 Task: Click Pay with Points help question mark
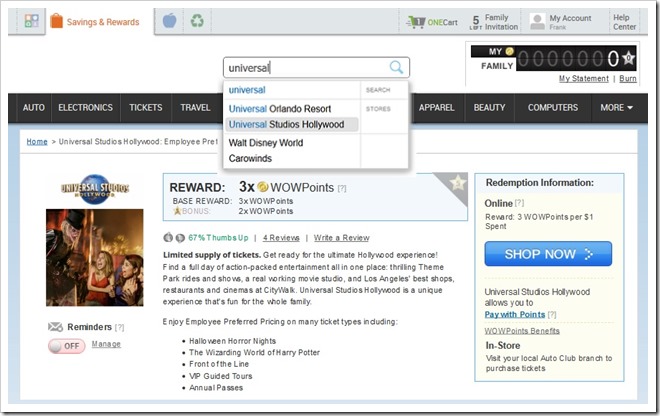pos(552,315)
